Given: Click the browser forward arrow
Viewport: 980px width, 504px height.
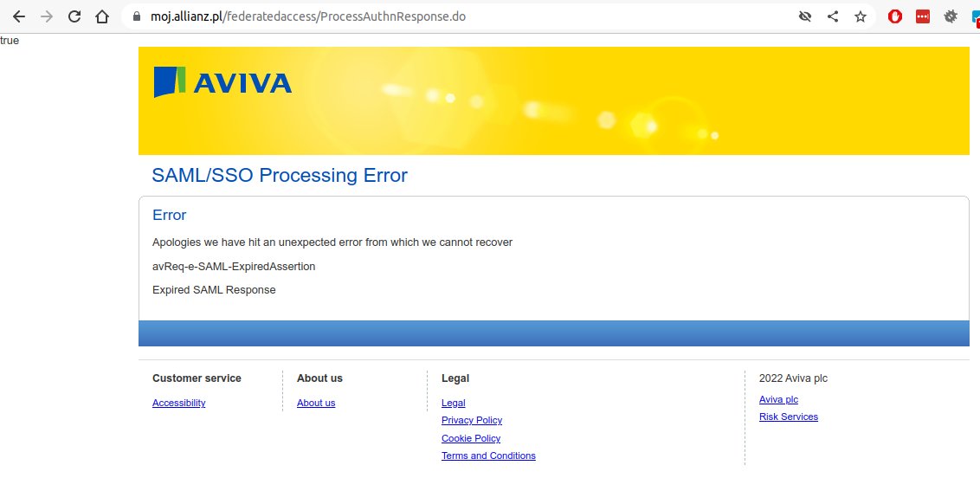Looking at the screenshot, I should coord(47,16).
